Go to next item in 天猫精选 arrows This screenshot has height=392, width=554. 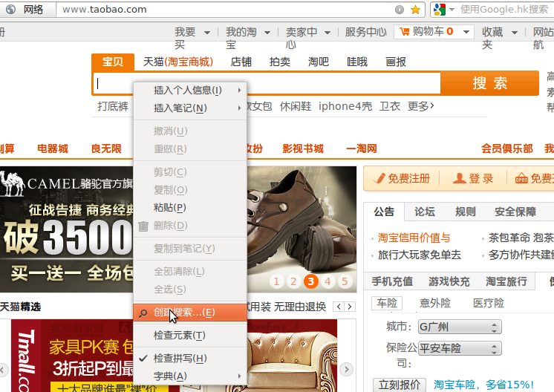pos(350,307)
